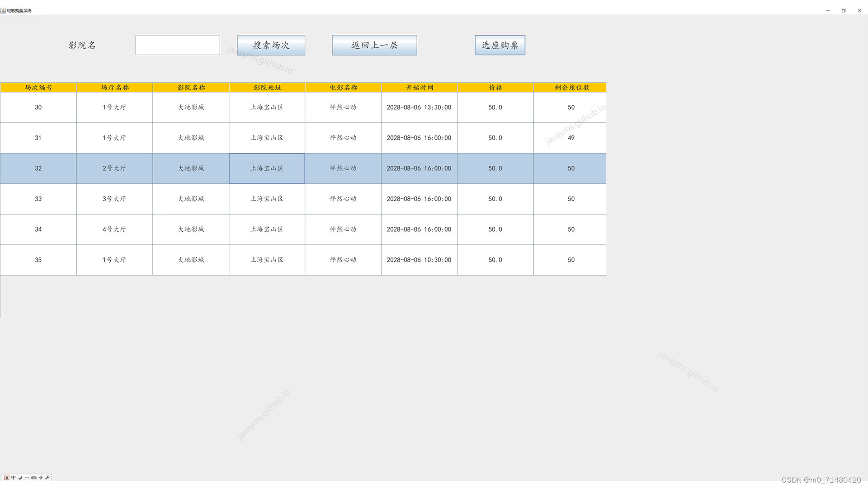
Task: Select session number 35 cell
Action: tap(38, 260)
